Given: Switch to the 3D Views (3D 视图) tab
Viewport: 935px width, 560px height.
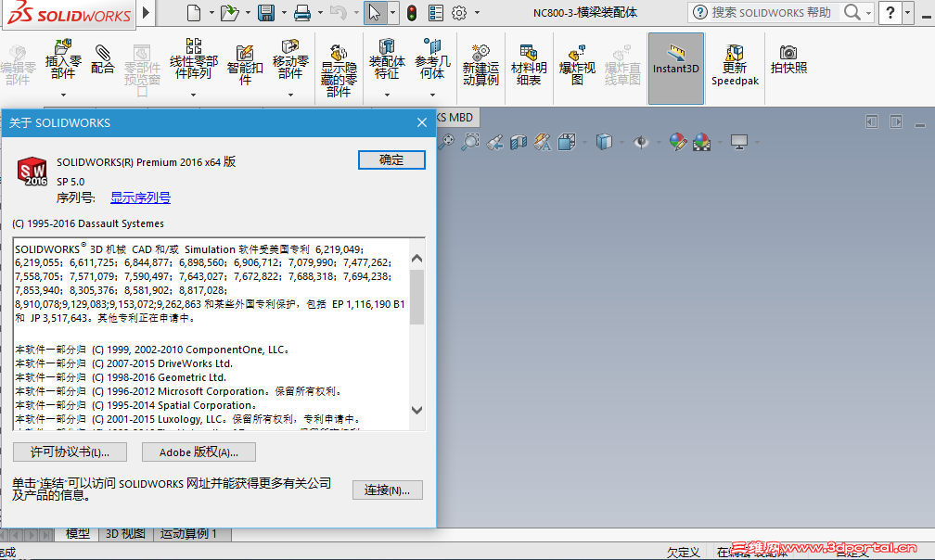Looking at the screenshot, I should tap(125, 534).
